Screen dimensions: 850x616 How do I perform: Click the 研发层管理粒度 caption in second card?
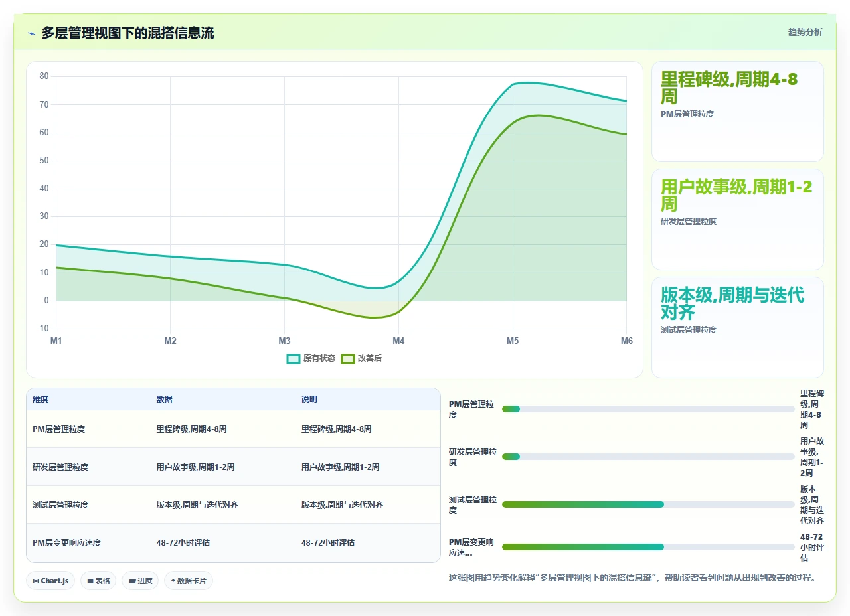[689, 222]
